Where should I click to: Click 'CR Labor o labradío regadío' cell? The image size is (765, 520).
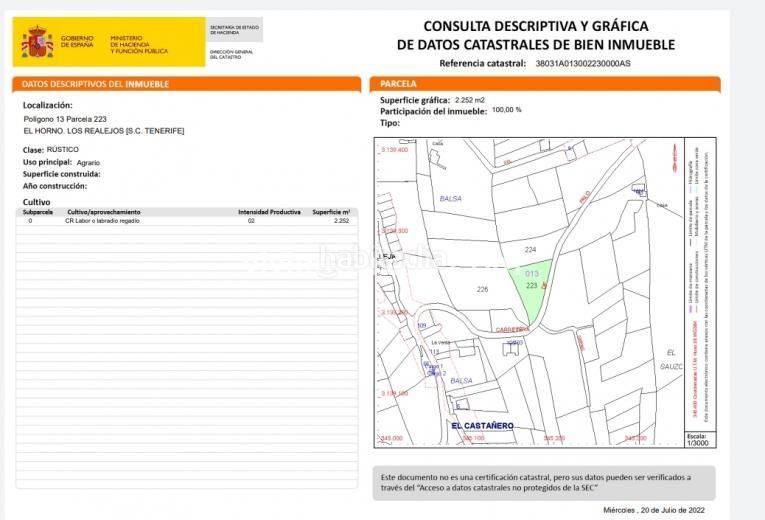coord(102,221)
